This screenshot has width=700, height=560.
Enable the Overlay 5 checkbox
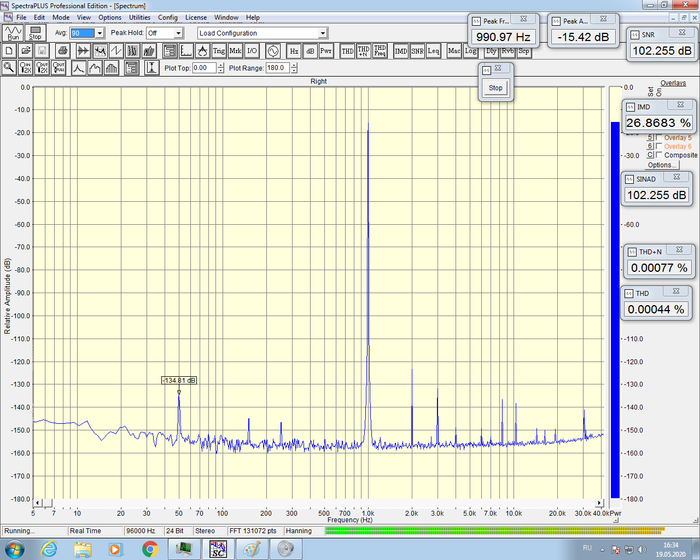(657, 137)
